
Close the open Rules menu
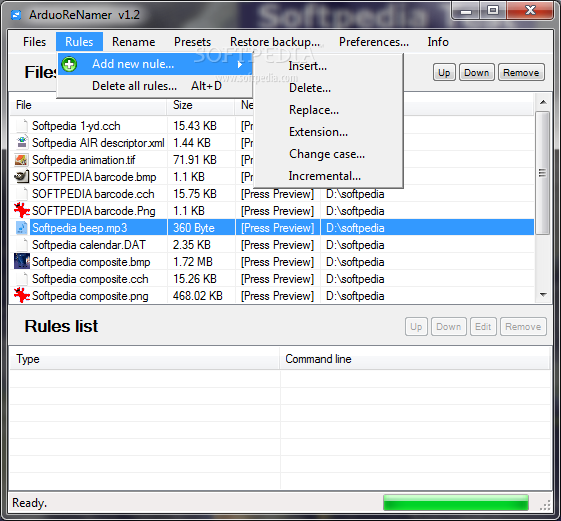tap(79, 42)
